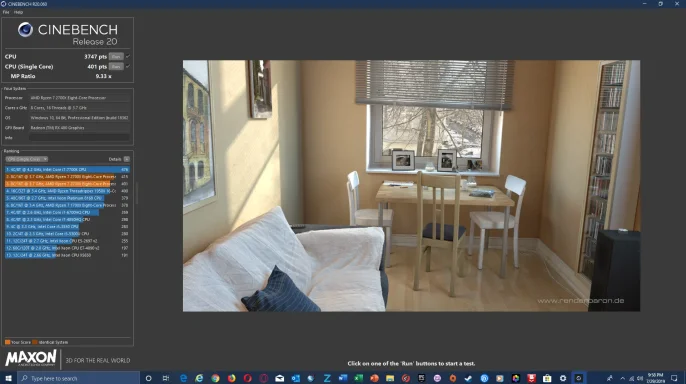Viewport: 686px width, 384px height.
Task: Select ranking row 12 Xeon E7-4890 v2
Action: (67, 248)
